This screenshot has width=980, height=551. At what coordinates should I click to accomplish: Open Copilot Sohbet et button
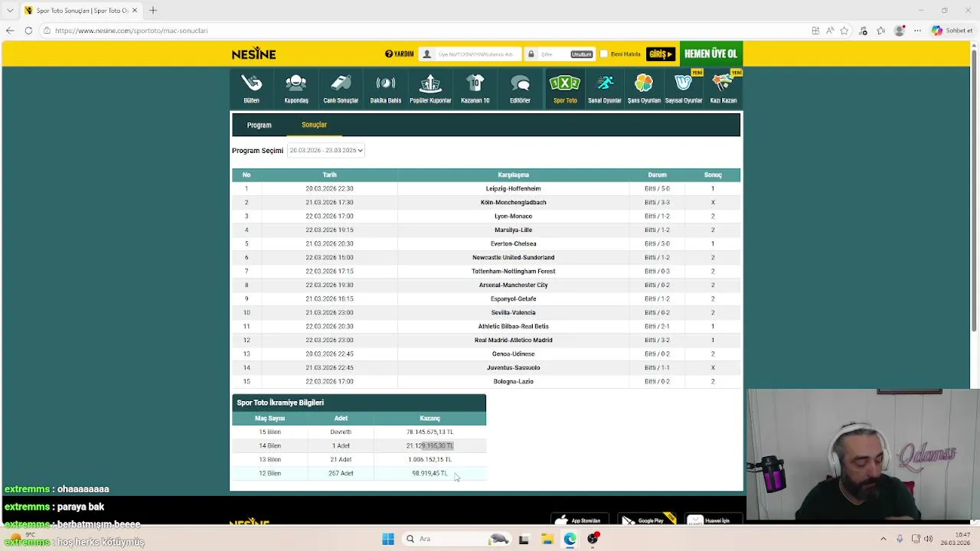point(952,31)
